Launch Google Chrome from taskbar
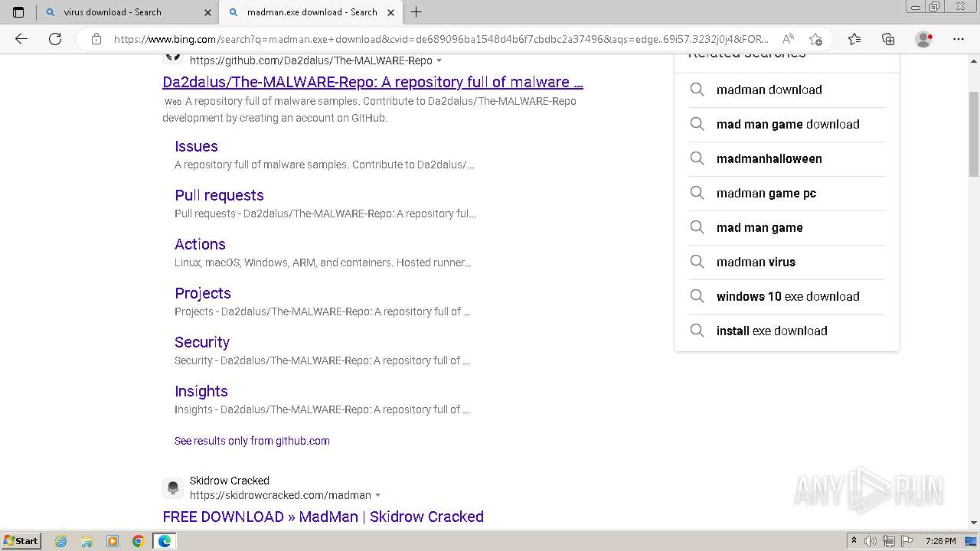 (138, 541)
